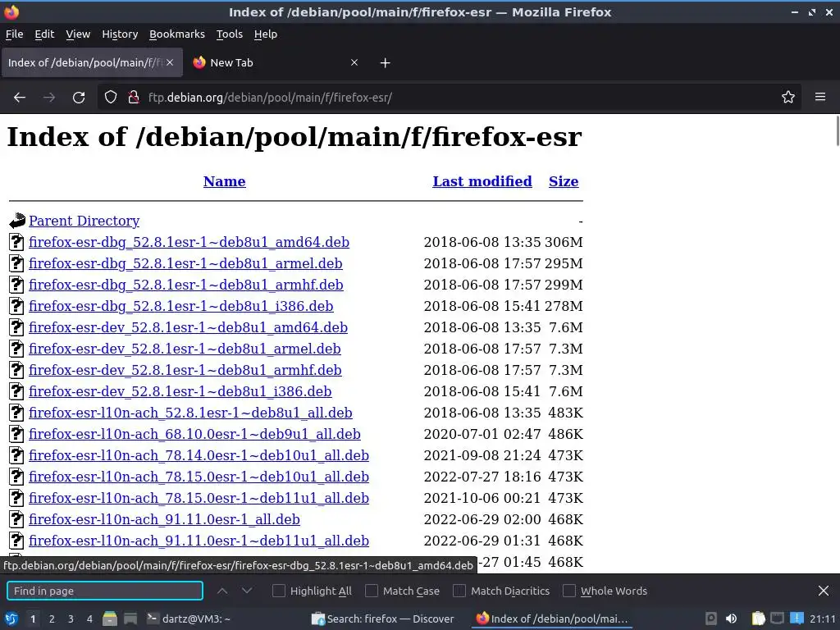This screenshot has height=630, width=840.
Task: Open the Tools menu
Action: point(230,34)
